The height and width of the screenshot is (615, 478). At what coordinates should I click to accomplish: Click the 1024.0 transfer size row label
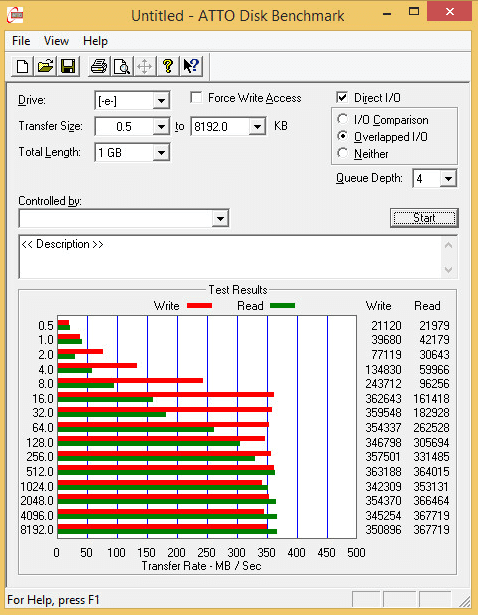coord(37,486)
